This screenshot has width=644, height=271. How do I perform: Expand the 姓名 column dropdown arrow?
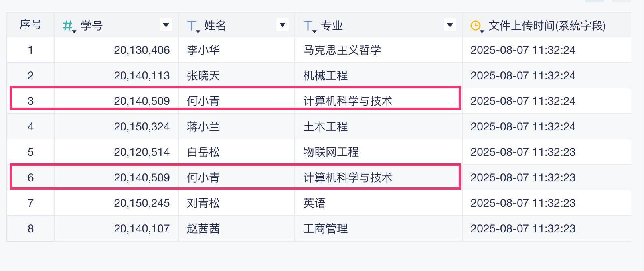282,25
